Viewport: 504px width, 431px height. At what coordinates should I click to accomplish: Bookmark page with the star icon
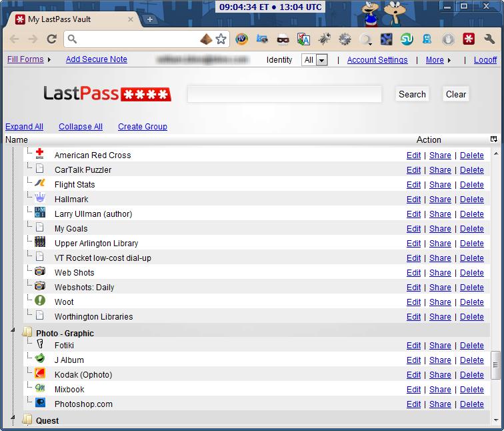coord(221,39)
